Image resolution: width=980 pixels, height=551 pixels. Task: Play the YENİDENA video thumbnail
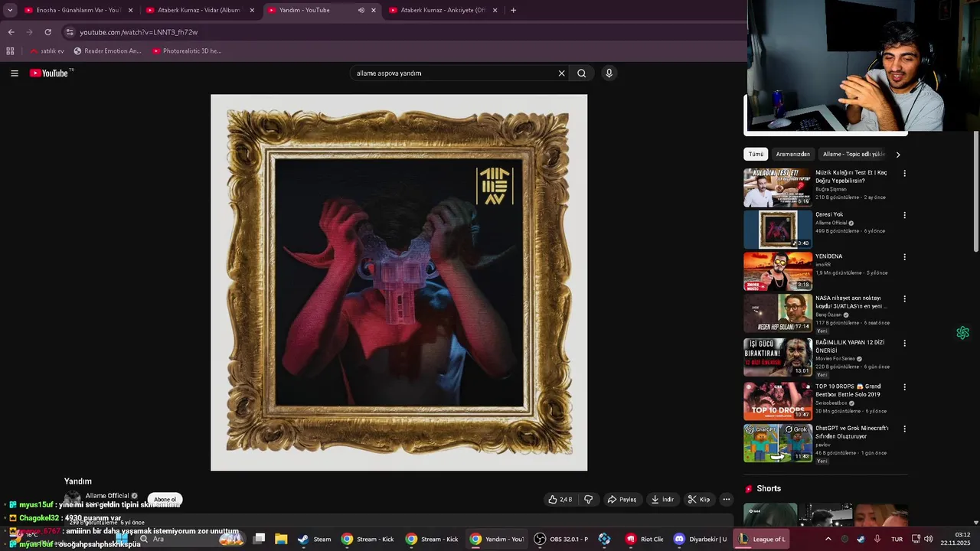[x=778, y=272]
